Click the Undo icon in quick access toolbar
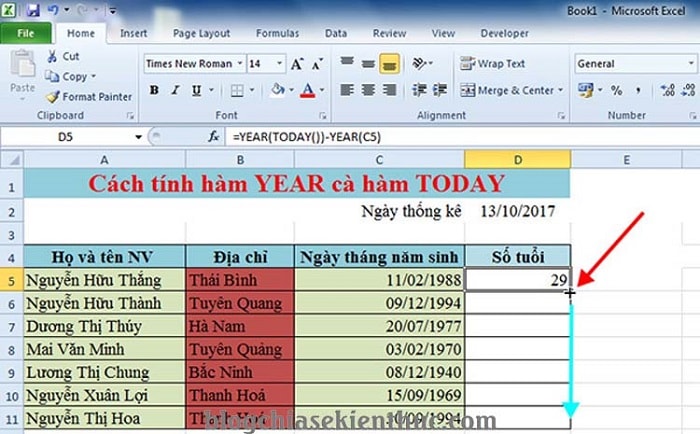This screenshot has height=434, width=700. click(x=53, y=9)
